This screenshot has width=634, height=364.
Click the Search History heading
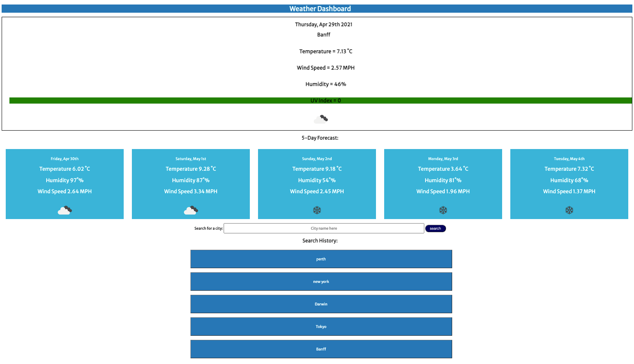pos(320,241)
